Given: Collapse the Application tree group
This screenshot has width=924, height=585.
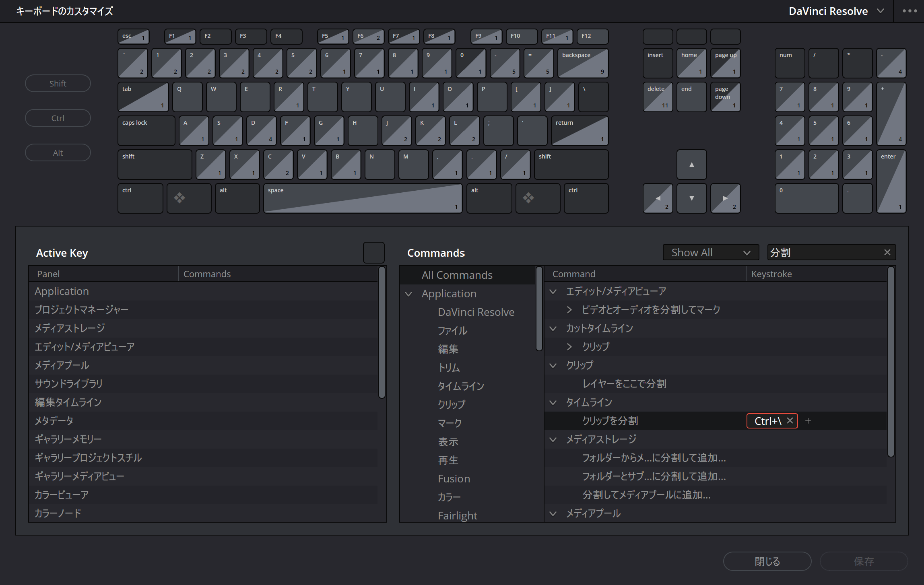Looking at the screenshot, I should pos(408,294).
